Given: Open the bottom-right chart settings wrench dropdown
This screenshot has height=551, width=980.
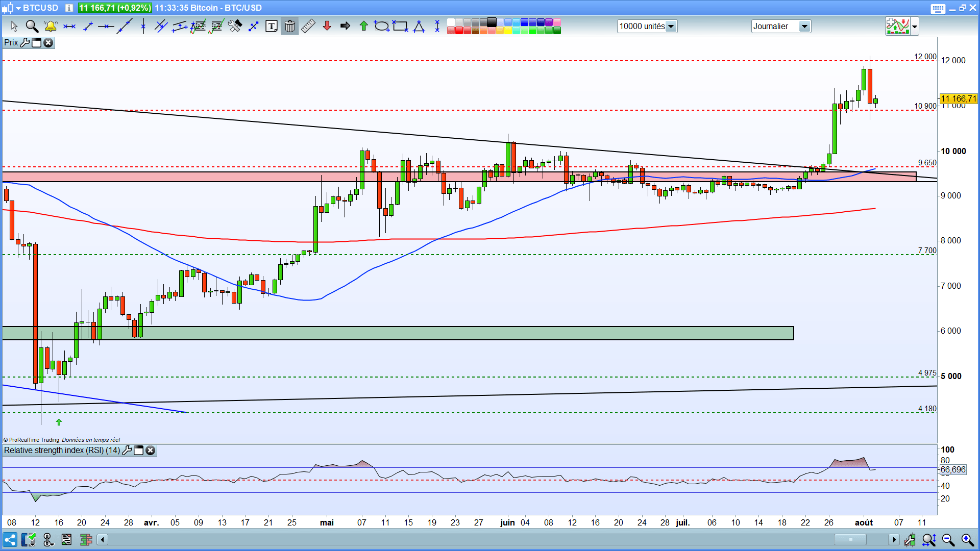Looking at the screenshot, I should point(910,539).
